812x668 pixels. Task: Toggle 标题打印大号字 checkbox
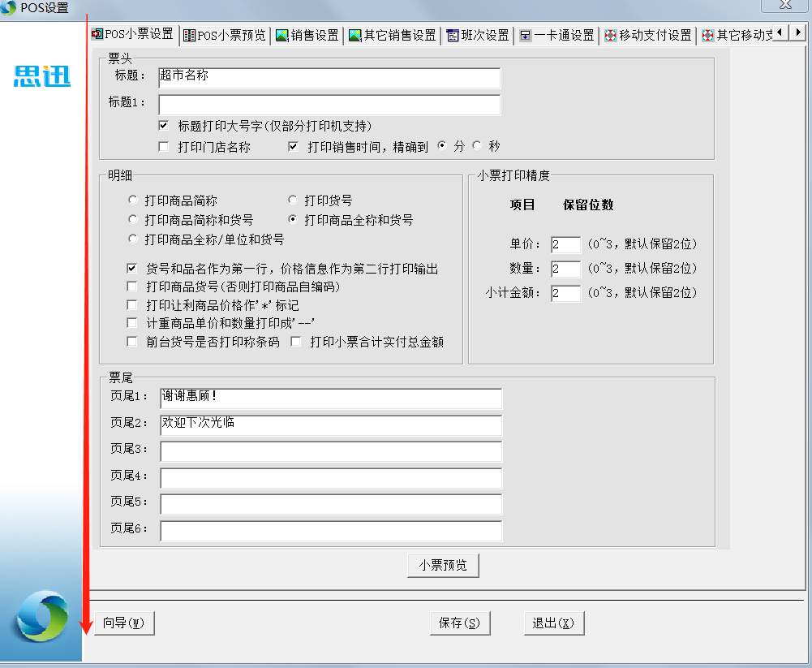click(164, 126)
